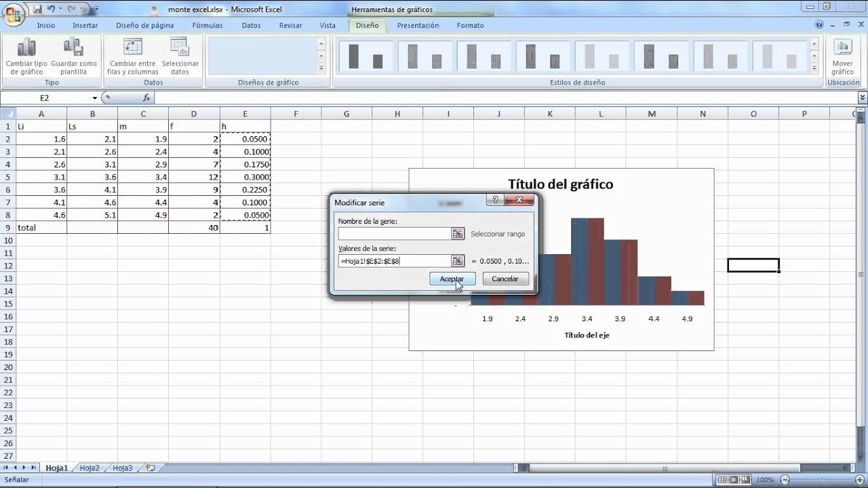
Task: Open the Name Box dropdown
Action: tap(95, 98)
